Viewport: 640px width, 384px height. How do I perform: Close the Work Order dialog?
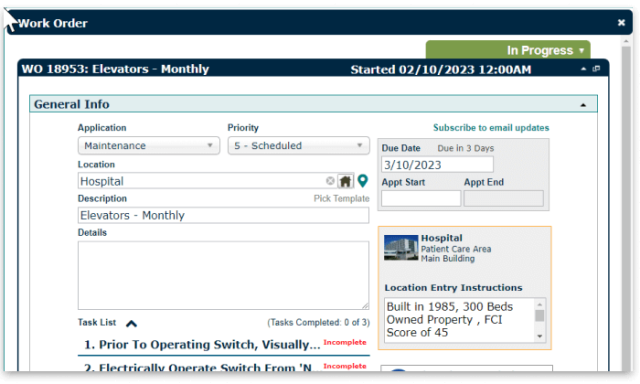pos(621,22)
